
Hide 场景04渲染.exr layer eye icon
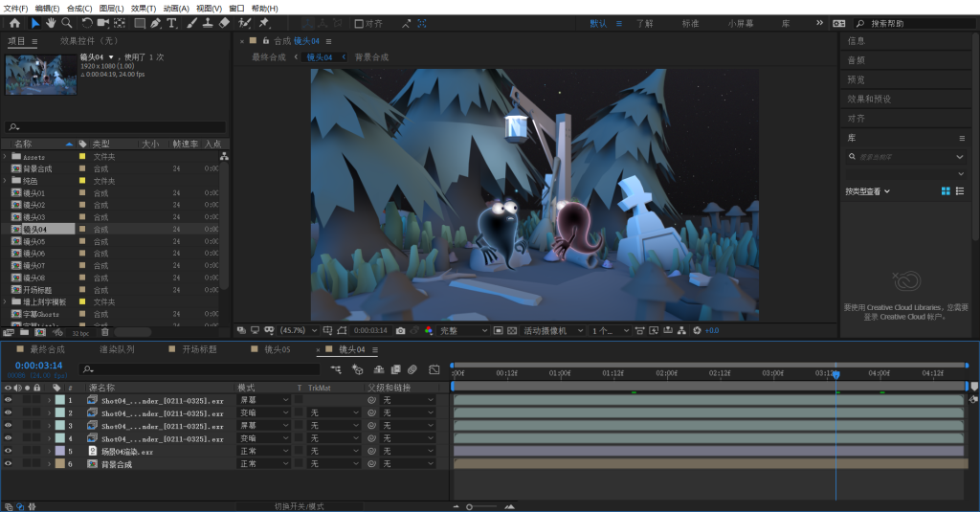(8, 451)
